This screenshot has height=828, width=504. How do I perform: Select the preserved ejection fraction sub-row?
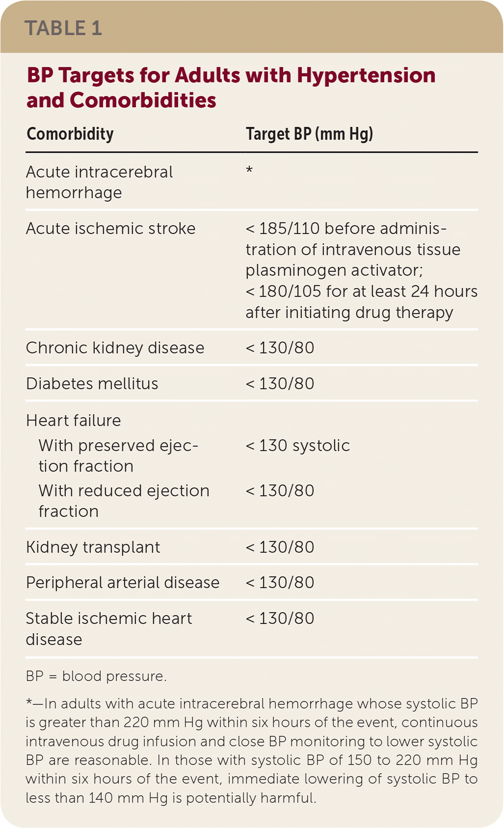[118, 455]
